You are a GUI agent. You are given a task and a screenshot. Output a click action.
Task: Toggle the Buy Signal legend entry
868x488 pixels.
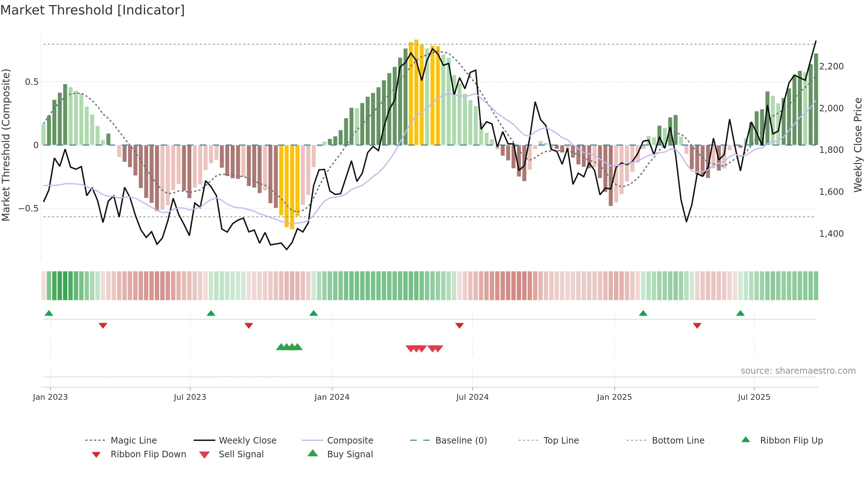click(340, 454)
